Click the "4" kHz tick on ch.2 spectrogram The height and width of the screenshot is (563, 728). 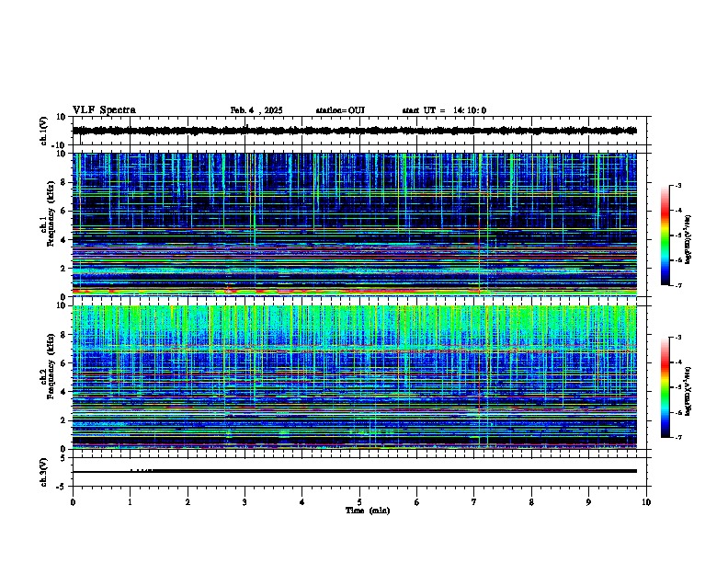coord(64,392)
